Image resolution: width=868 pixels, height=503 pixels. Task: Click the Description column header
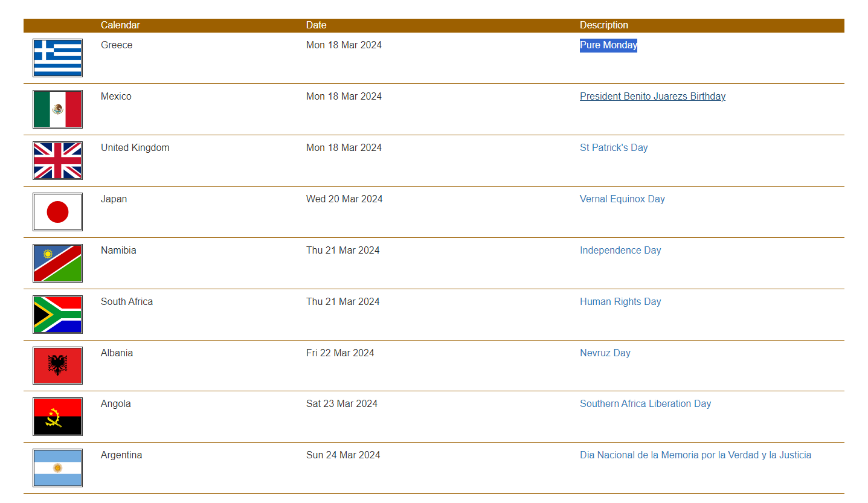point(604,25)
